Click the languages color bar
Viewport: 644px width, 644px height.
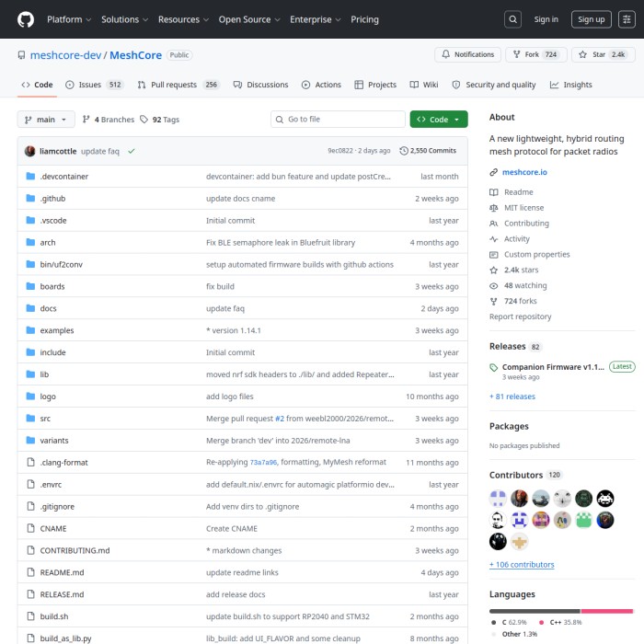(560, 611)
